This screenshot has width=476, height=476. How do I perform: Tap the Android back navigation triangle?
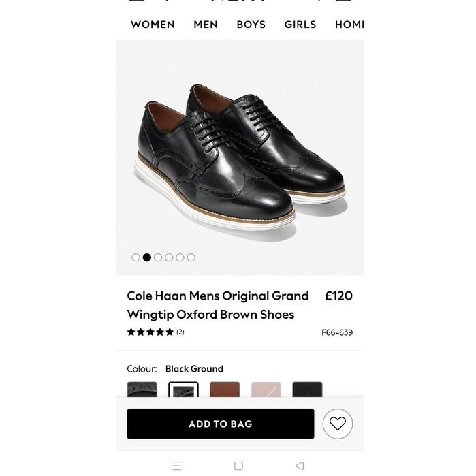coord(299,466)
